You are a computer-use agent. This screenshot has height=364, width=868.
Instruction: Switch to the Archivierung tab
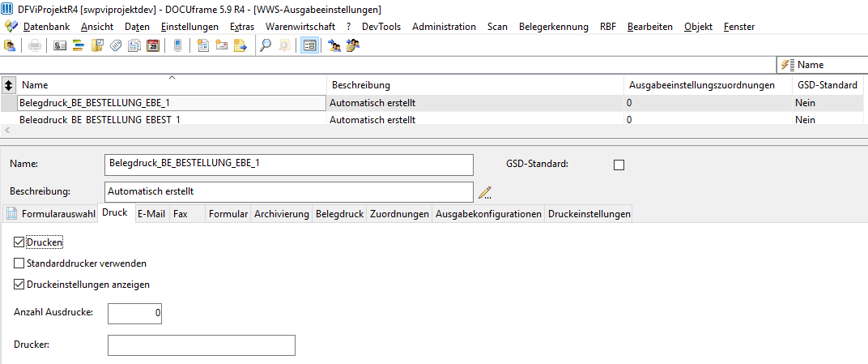282,214
